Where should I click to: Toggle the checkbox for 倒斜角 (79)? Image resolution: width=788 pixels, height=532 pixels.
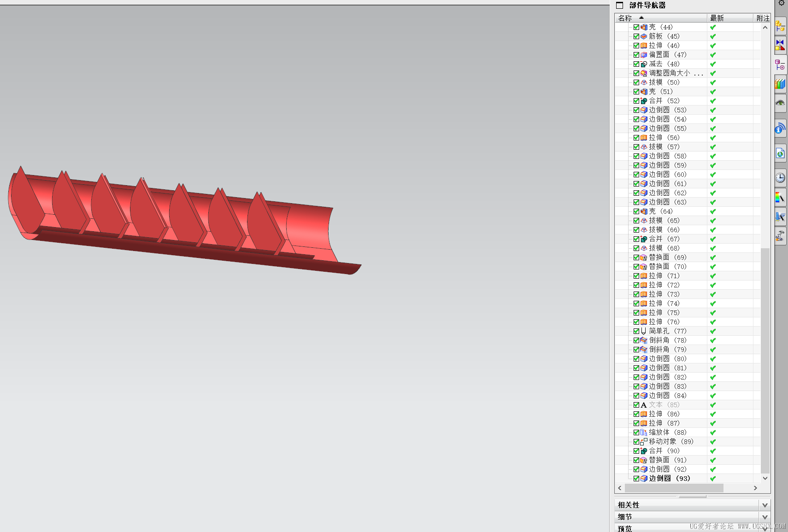tap(636, 350)
